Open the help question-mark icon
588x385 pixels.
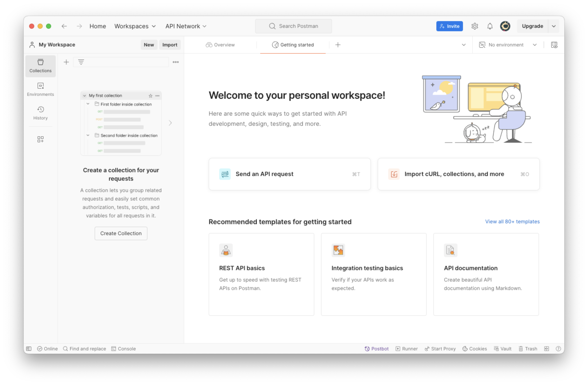[558, 348]
